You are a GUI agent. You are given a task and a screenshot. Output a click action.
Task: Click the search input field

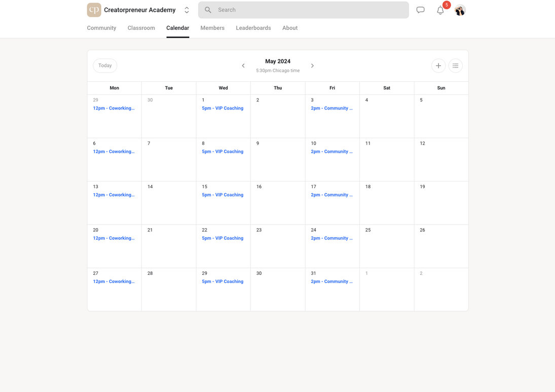309,10
